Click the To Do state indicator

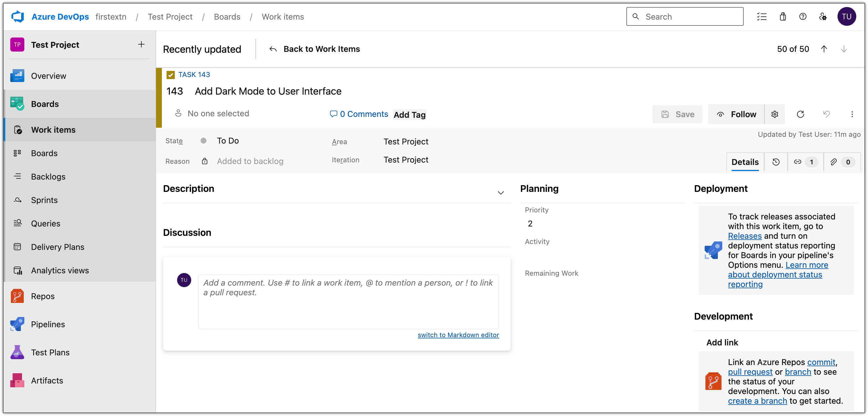pyautogui.click(x=228, y=141)
